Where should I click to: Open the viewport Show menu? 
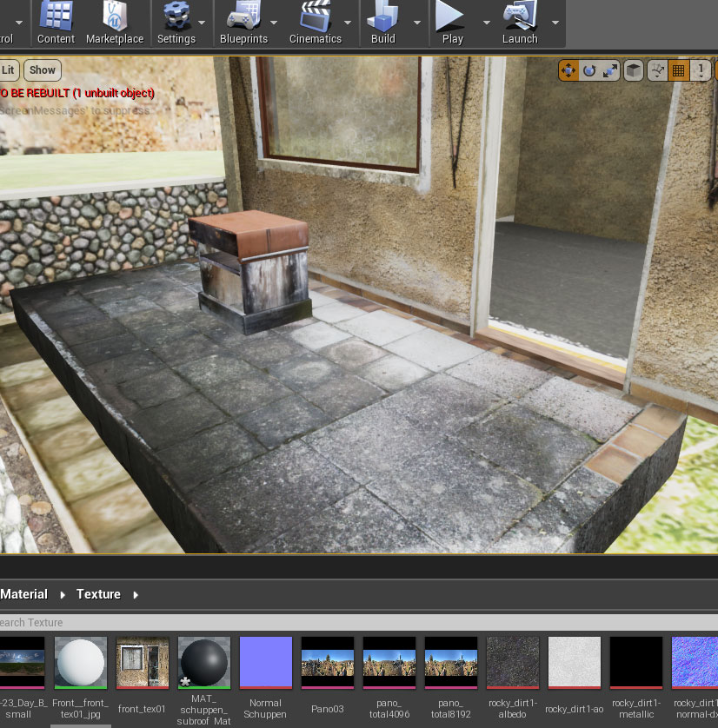(x=42, y=70)
